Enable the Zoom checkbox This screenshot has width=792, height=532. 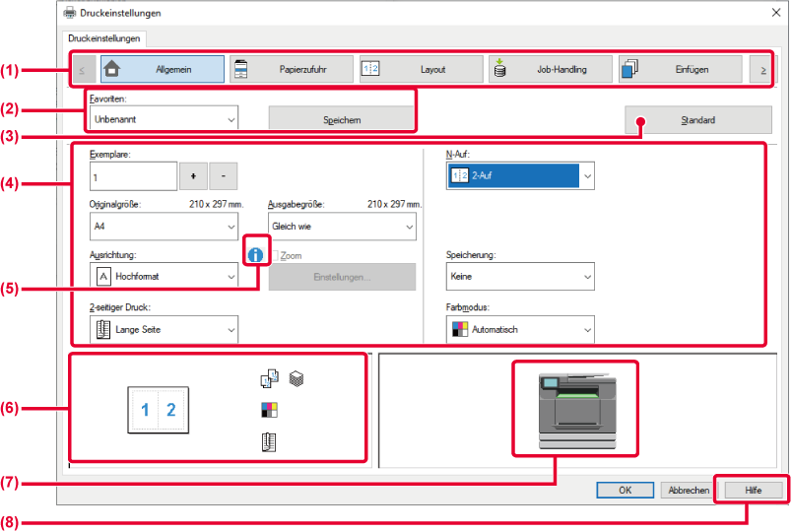pos(274,255)
